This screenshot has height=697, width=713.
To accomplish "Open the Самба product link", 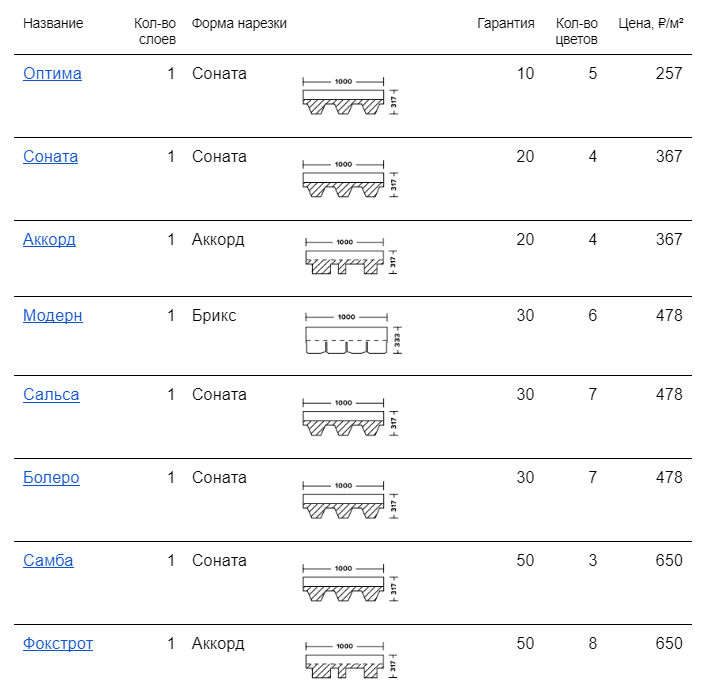I will 48,561.
